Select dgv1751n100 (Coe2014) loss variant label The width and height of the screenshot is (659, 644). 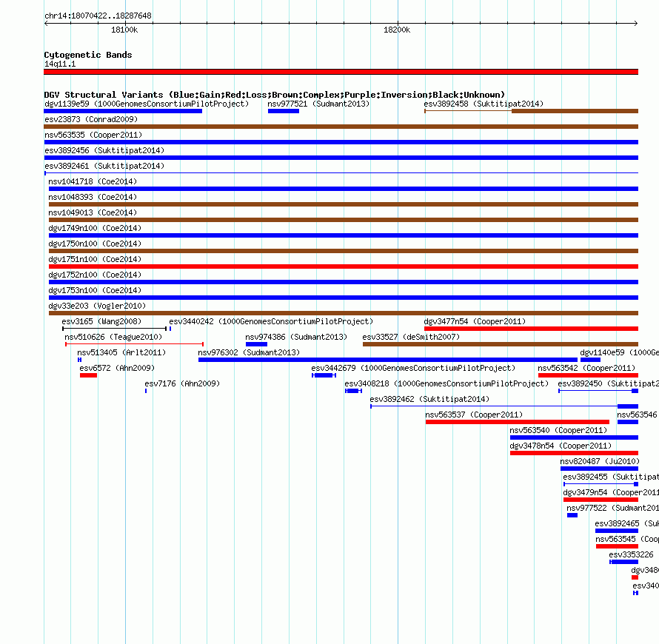point(95,259)
